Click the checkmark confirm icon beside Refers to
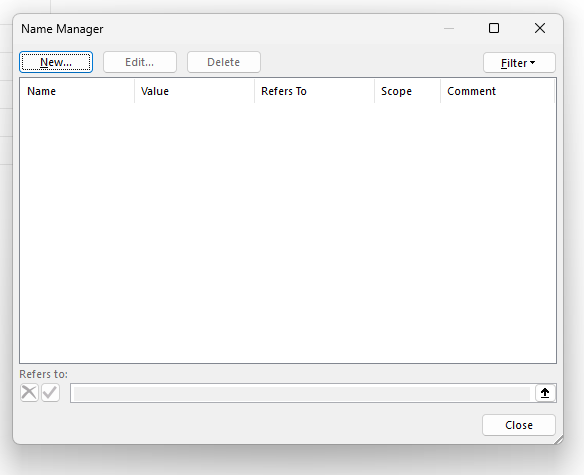 coord(50,393)
